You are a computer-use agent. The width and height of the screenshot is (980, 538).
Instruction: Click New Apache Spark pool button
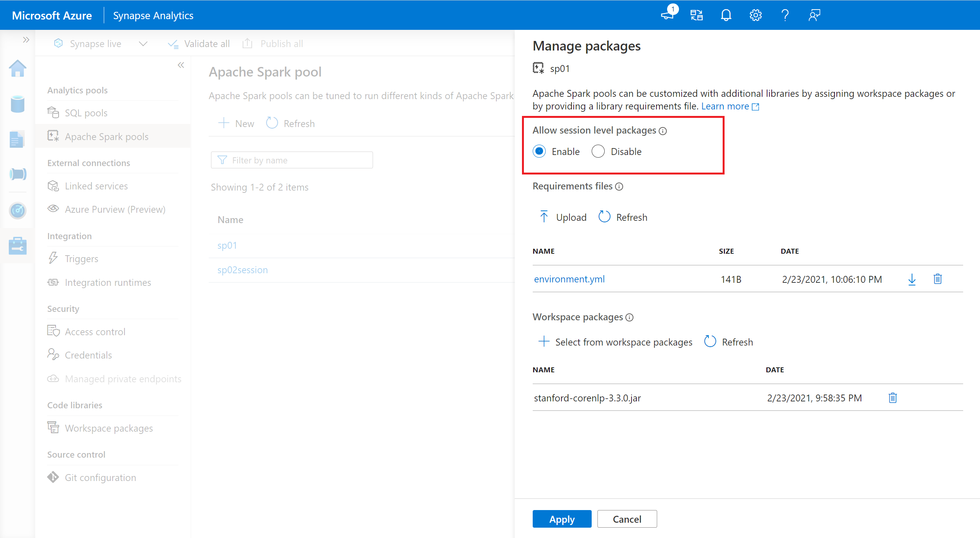coord(236,124)
